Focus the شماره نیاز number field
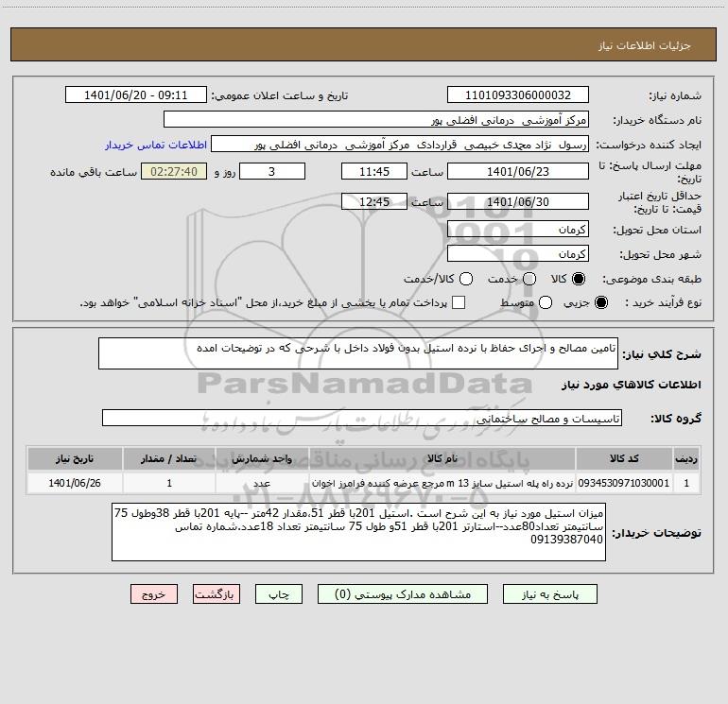The width and height of the screenshot is (728, 704). (x=518, y=95)
